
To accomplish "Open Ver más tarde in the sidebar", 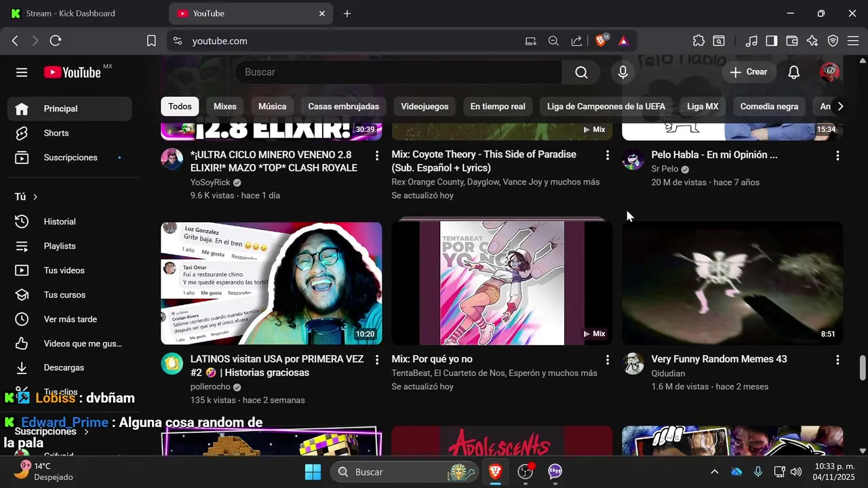I will (70, 319).
